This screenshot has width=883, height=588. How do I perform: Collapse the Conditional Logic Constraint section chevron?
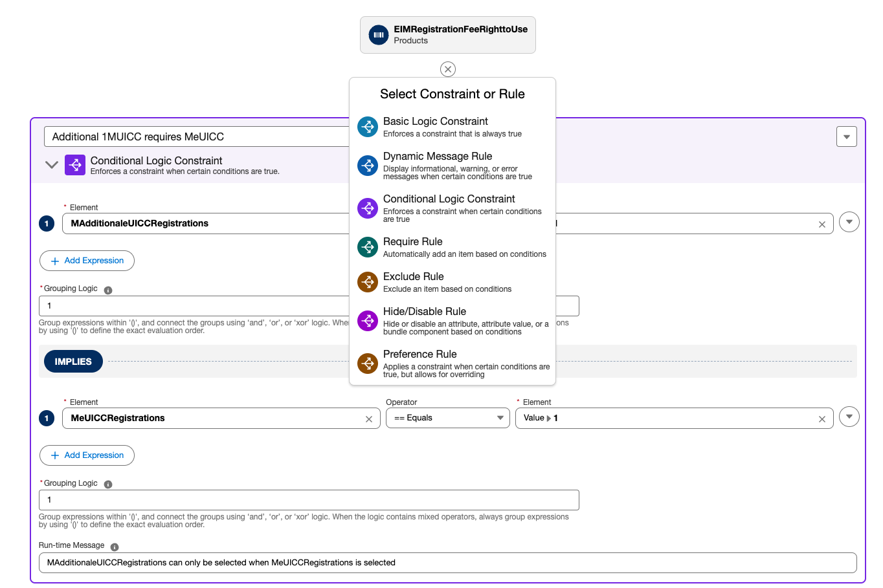click(52, 165)
